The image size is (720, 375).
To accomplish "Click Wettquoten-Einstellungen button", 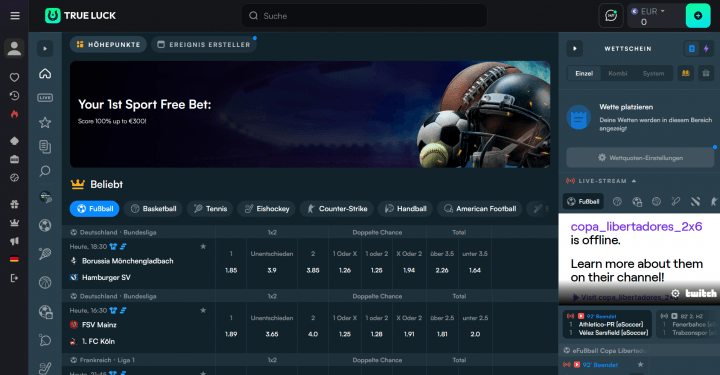I will pos(640,157).
